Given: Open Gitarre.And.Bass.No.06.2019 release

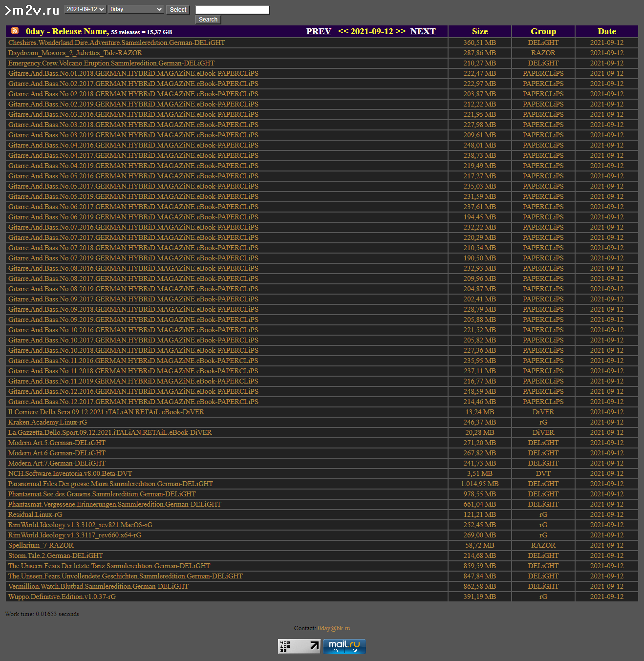Looking at the screenshot, I should coord(133,217).
